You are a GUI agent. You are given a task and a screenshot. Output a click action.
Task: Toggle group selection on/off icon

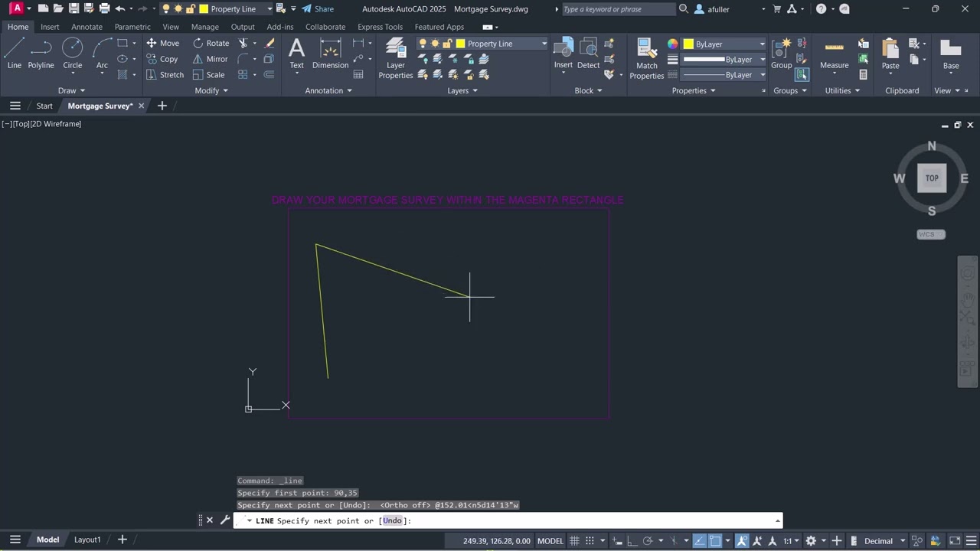click(802, 75)
